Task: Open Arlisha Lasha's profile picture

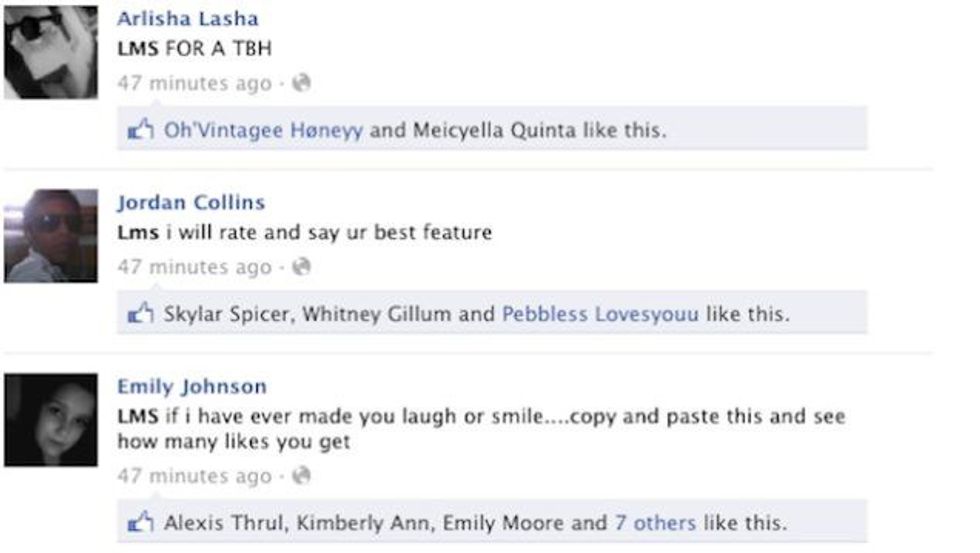Action: (51, 52)
